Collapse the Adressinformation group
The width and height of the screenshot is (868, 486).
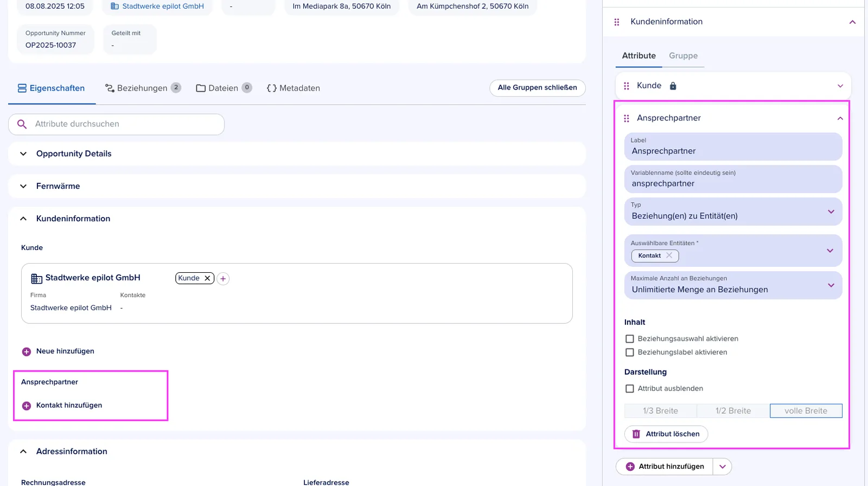click(x=23, y=451)
